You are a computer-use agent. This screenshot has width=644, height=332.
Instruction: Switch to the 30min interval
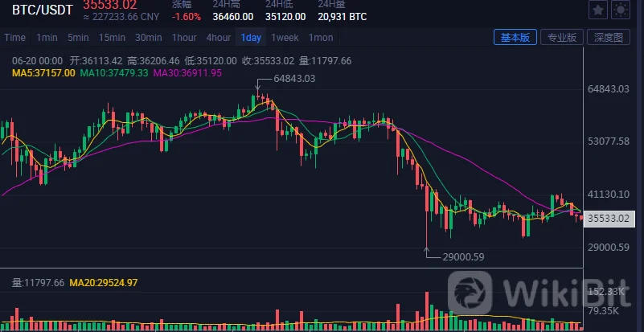coord(148,38)
